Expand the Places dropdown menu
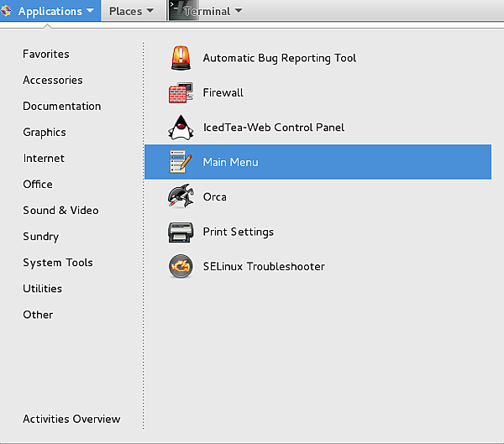Screen dimensions: 504x444 click(x=131, y=11)
